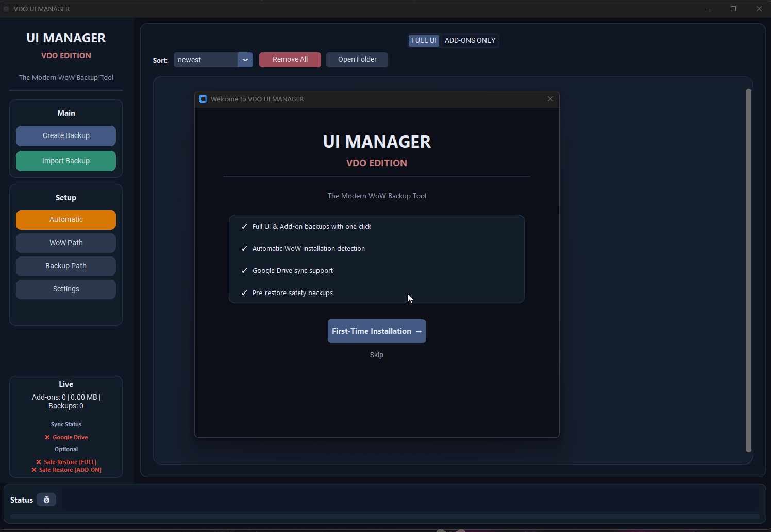Click 'Google Drive sync support' feature line
This screenshot has width=771, height=532.
293,270
